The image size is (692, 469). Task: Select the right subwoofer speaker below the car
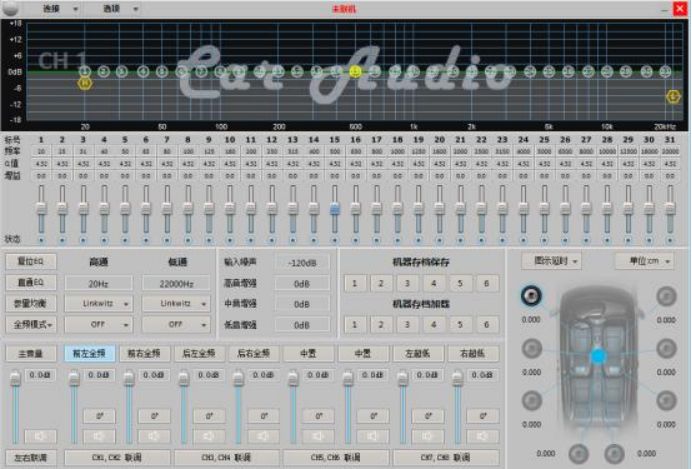[614, 453]
